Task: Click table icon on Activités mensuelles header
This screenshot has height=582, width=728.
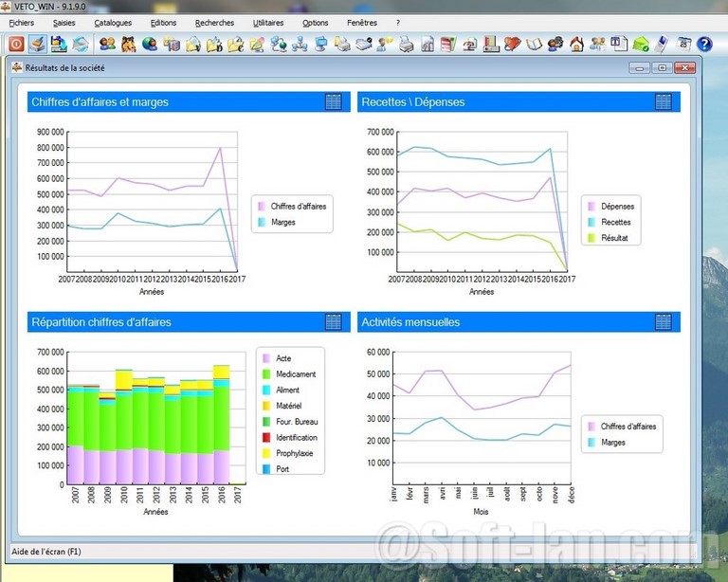Action: tap(663, 322)
